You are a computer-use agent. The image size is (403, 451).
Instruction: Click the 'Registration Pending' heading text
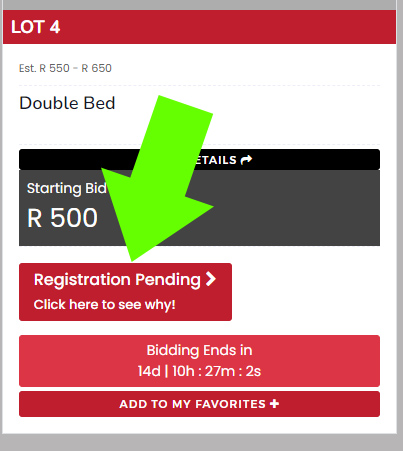(117, 280)
